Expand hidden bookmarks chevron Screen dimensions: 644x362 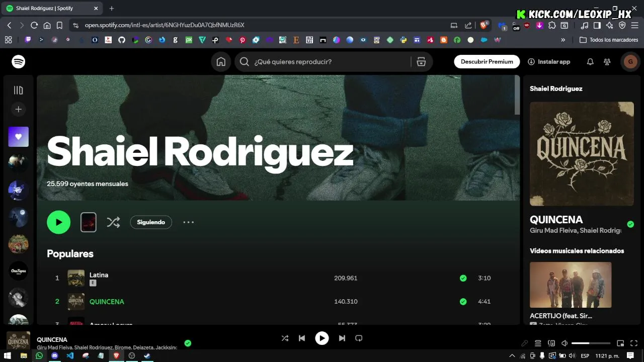pos(563,40)
